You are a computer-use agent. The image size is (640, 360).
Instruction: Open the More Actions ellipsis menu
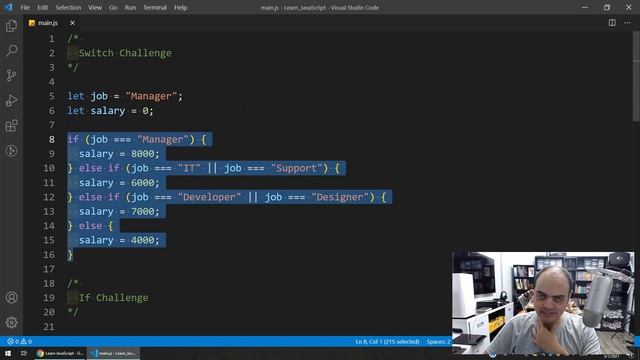tap(627, 23)
